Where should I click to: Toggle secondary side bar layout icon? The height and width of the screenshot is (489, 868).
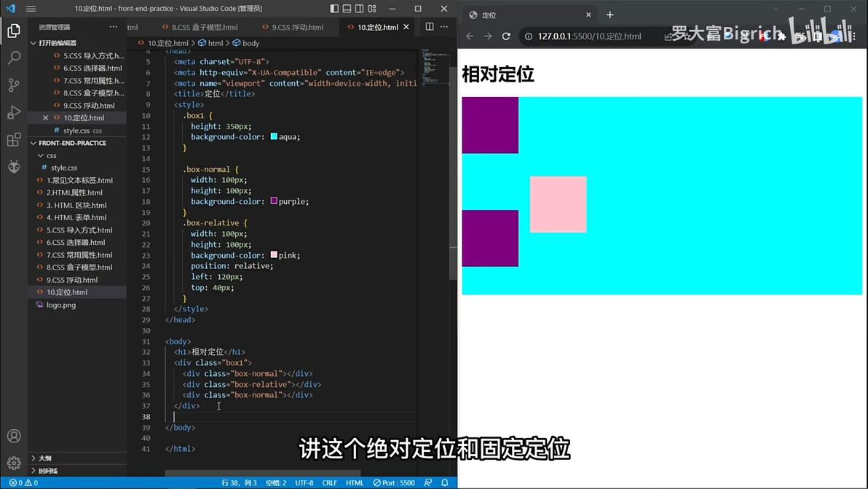(x=359, y=8)
